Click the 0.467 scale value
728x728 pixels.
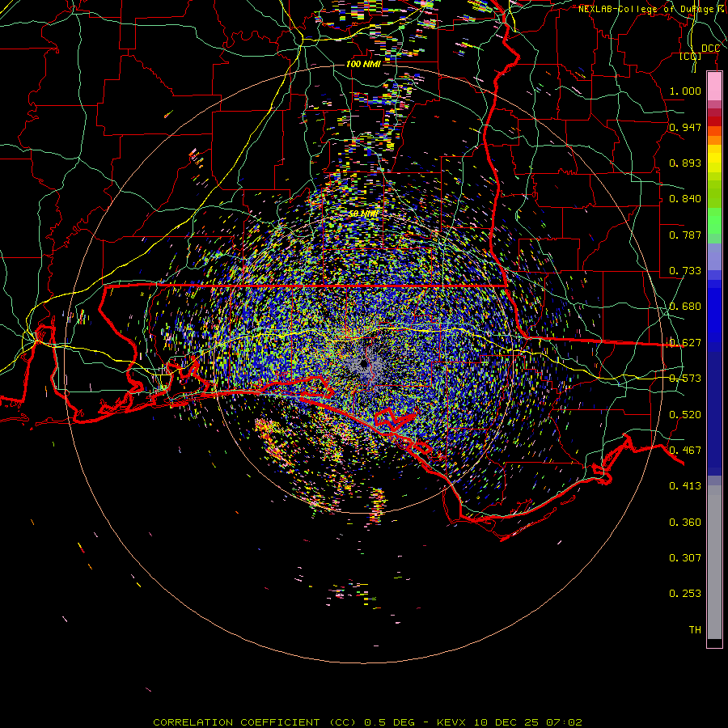685,451
